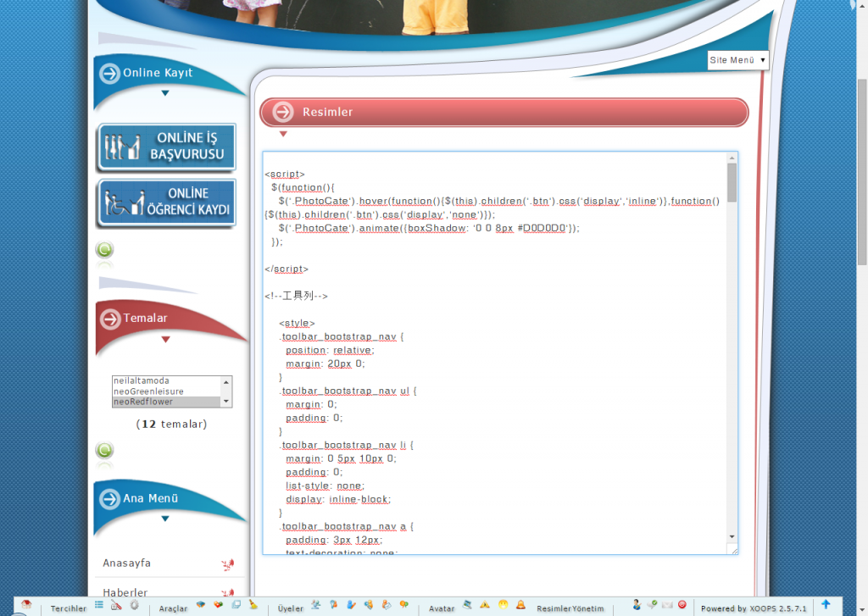The height and width of the screenshot is (616, 868).
Task: Collapse the Online Kayıt block arrow
Action: (x=164, y=93)
